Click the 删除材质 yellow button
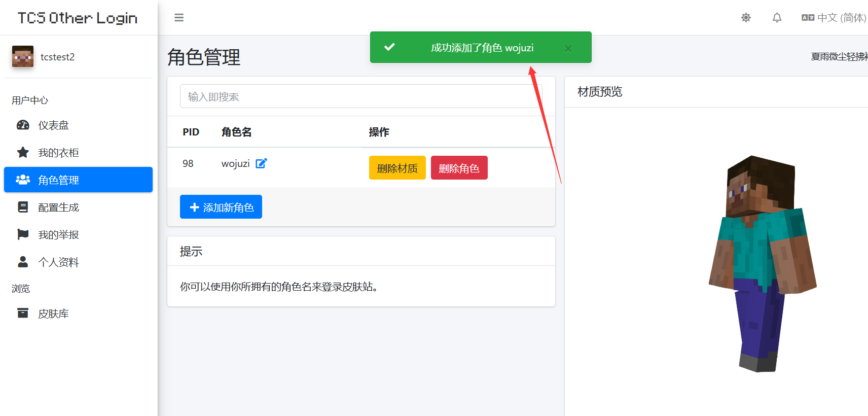The width and height of the screenshot is (868, 416). click(397, 168)
